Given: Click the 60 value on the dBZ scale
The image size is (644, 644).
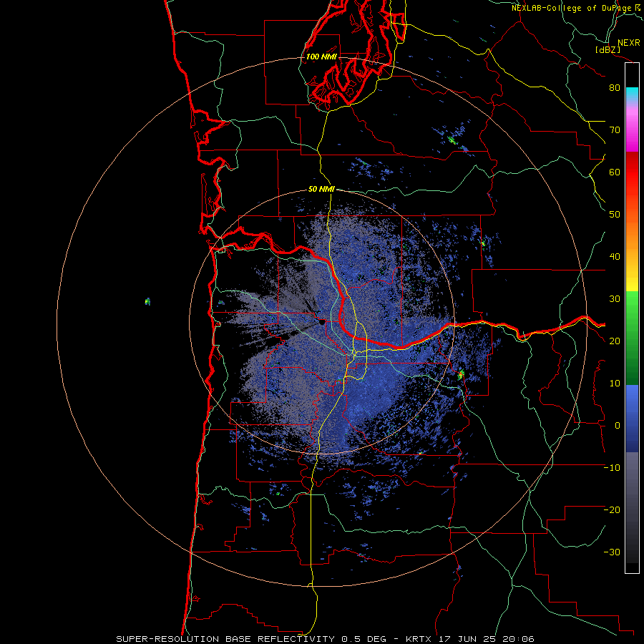Looking at the screenshot, I should [x=615, y=172].
